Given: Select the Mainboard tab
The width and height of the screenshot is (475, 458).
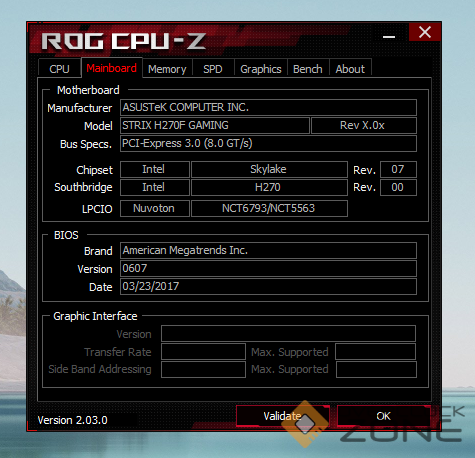Looking at the screenshot, I should (x=112, y=68).
